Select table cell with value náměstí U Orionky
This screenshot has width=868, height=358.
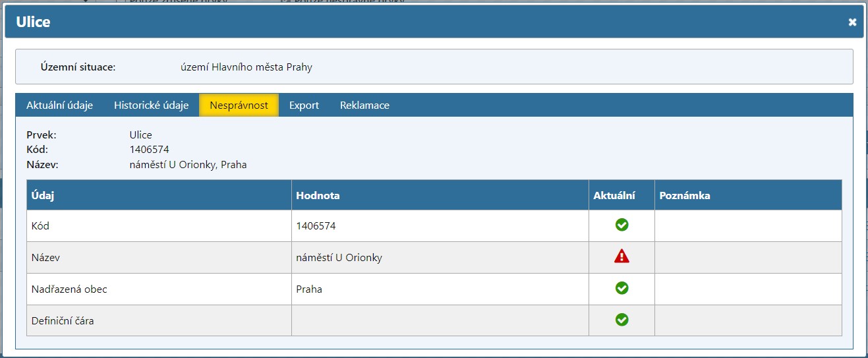(339, 258)
